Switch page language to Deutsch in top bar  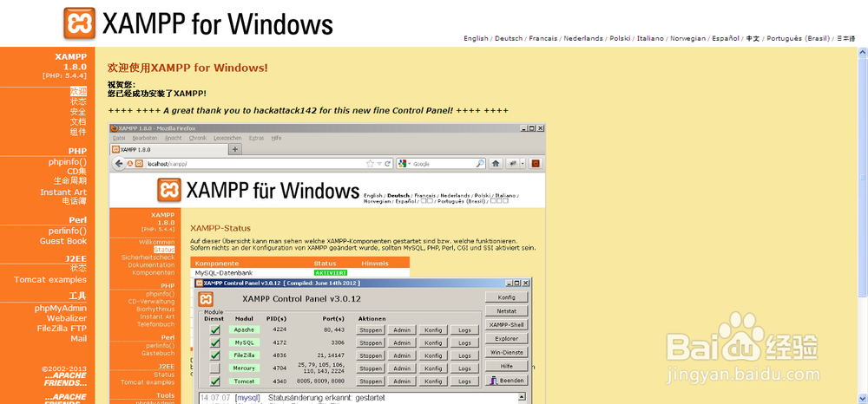click(509, 39)
